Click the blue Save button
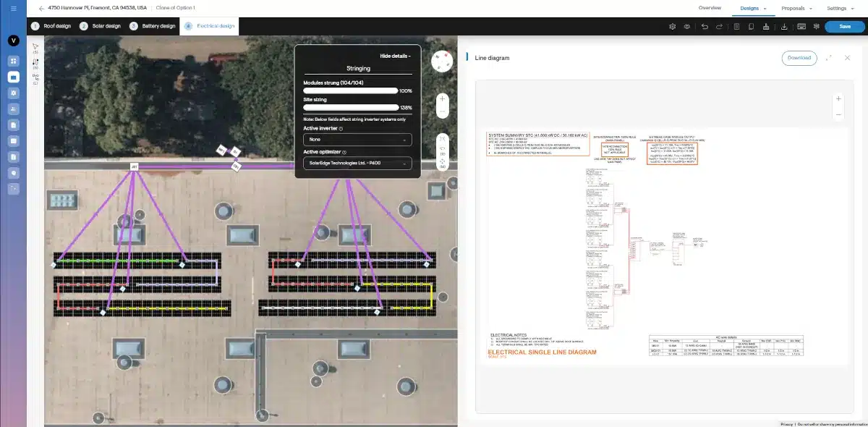 coord(844,26)
